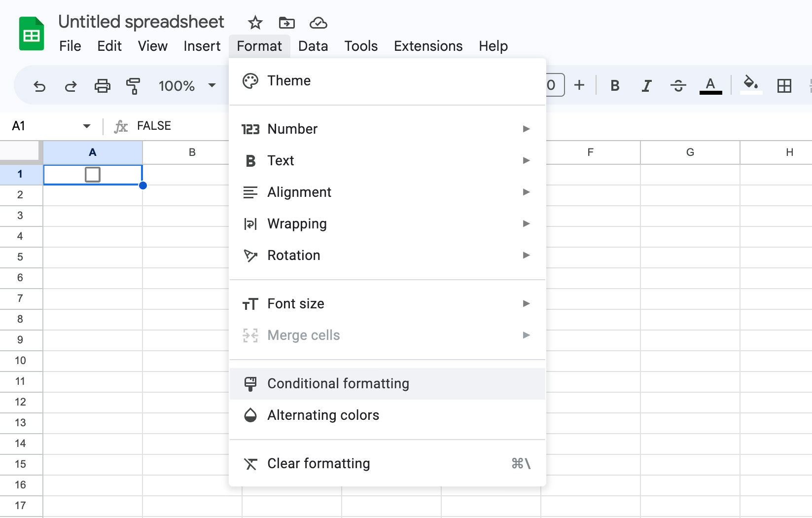Viewport: 812px width, 518px height.
Task: Click the cloud document status icon
Action: 318,23
